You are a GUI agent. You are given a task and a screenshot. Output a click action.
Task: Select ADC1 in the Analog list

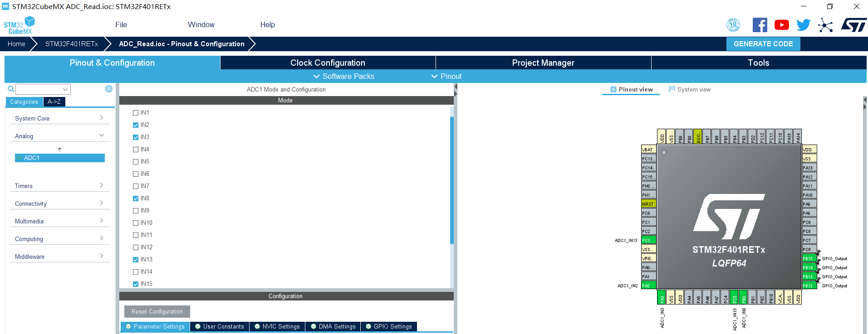click(60, 158)
